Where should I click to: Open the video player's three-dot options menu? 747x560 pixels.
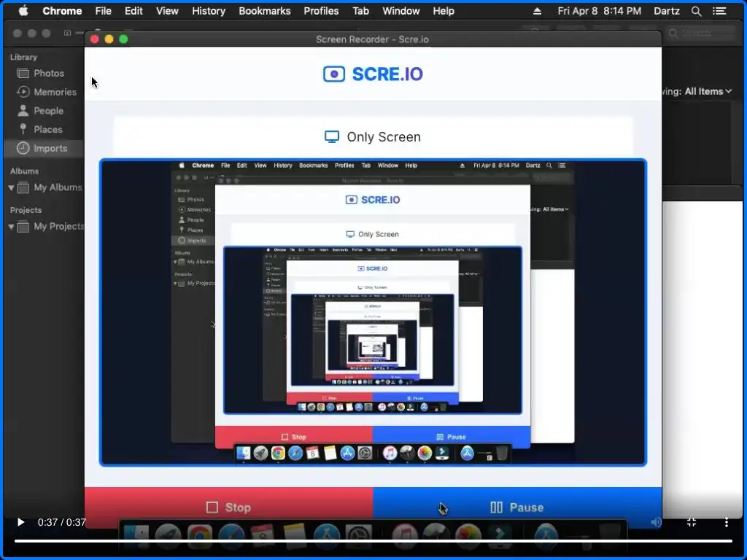click(726, 522)
